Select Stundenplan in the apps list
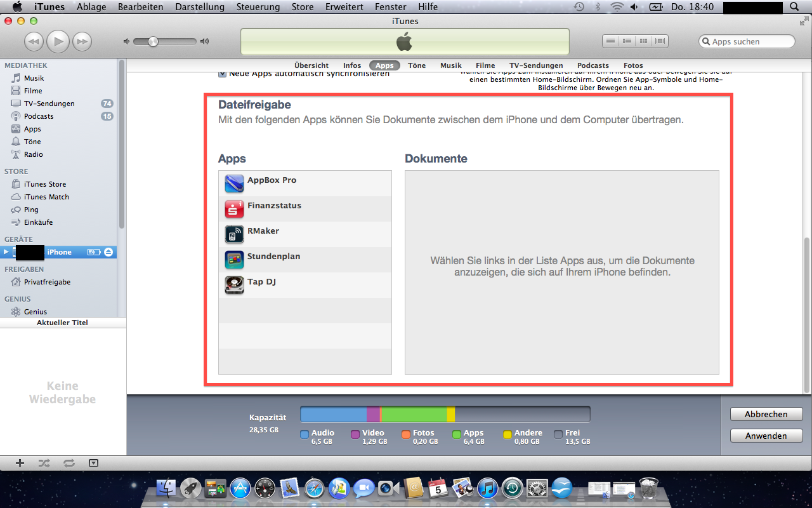The width and height of the screenshot is (812, 508). coord(305,260)
